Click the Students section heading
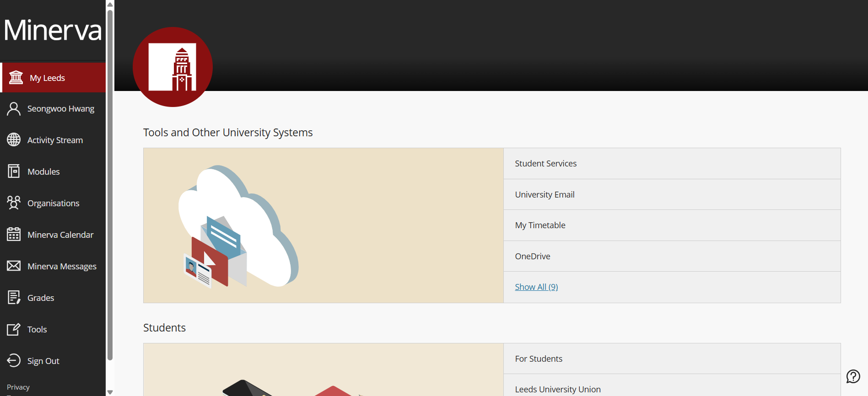868x396 pixels. (164, 328)
